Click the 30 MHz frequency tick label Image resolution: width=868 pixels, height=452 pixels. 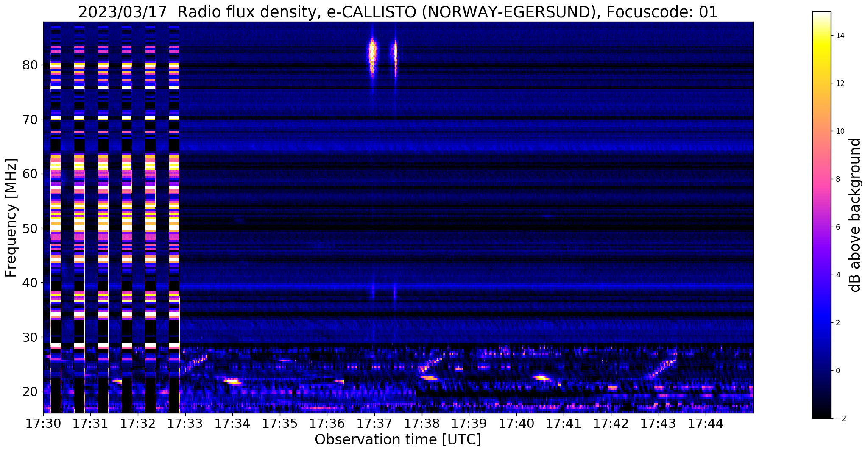31,337
